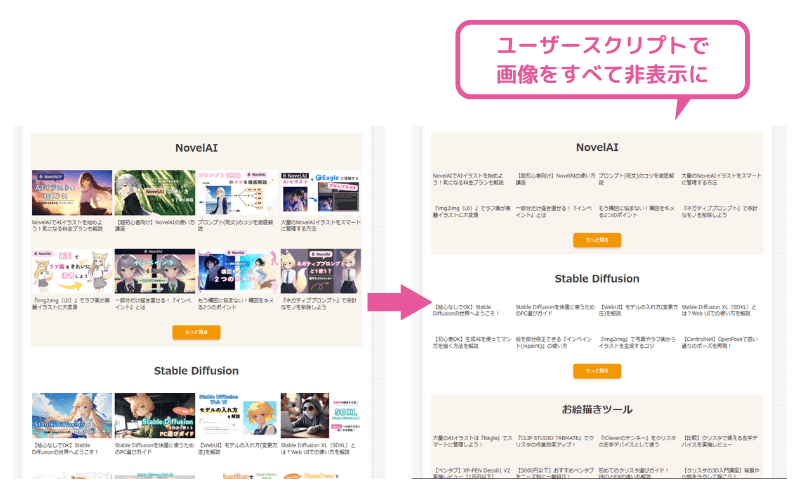Viewport: 800px width, 500px height.
Task: Open the '2つのポイント' composition thumbnail
Action: [238, 271]
